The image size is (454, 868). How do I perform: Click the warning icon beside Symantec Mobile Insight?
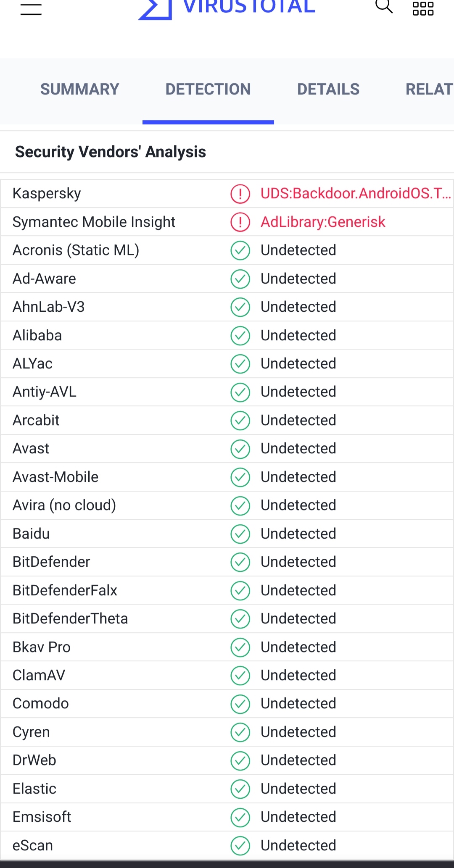tap(240, 221)
